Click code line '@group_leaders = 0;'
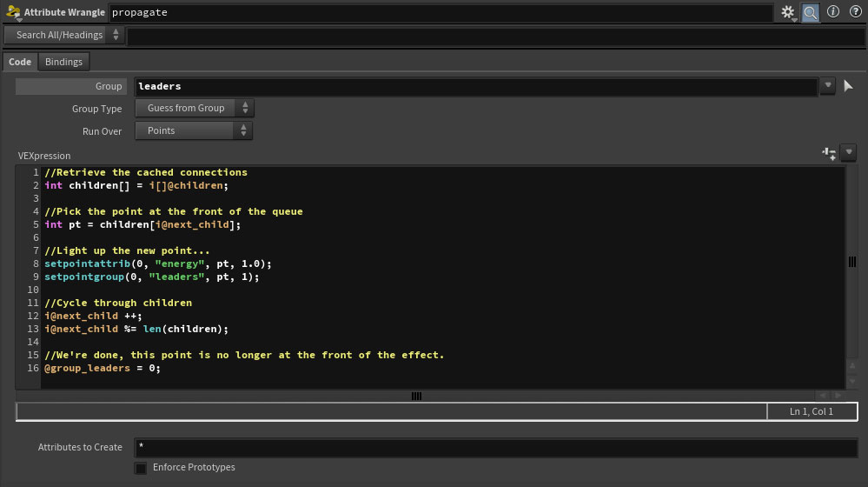Image resolution: width=868 pixels, height=487 pixels. coord(103,369)
